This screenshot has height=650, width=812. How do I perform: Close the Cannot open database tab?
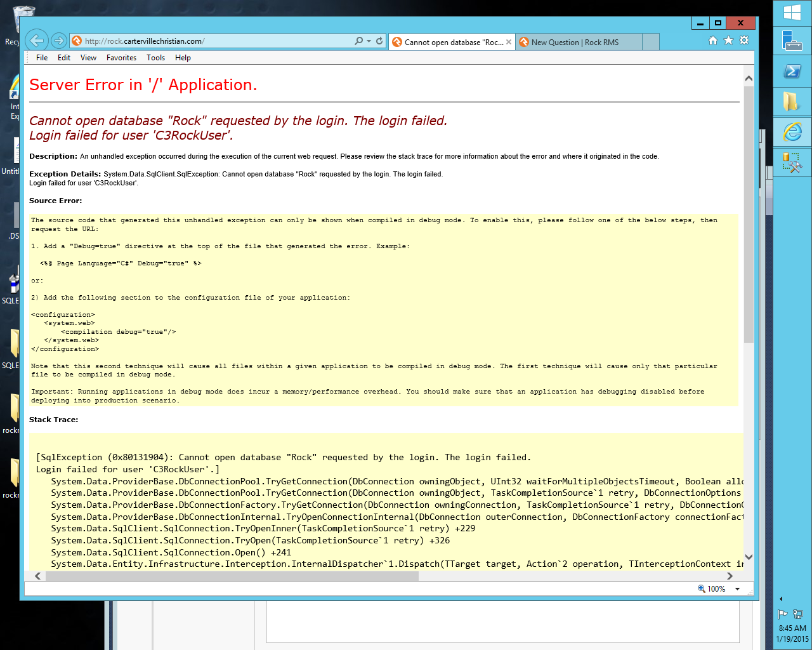coord(509,41)
